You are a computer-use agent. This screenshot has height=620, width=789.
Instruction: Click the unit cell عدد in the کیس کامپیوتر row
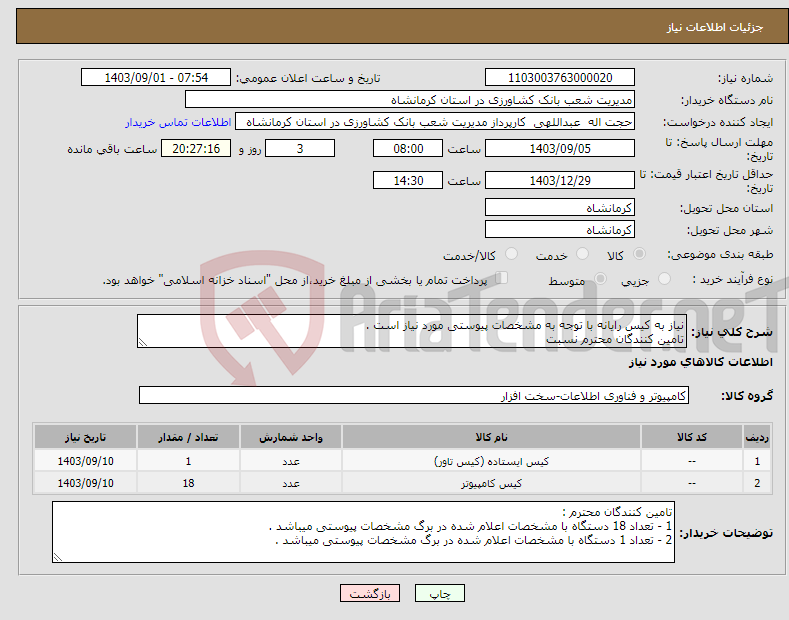[291, 483]
